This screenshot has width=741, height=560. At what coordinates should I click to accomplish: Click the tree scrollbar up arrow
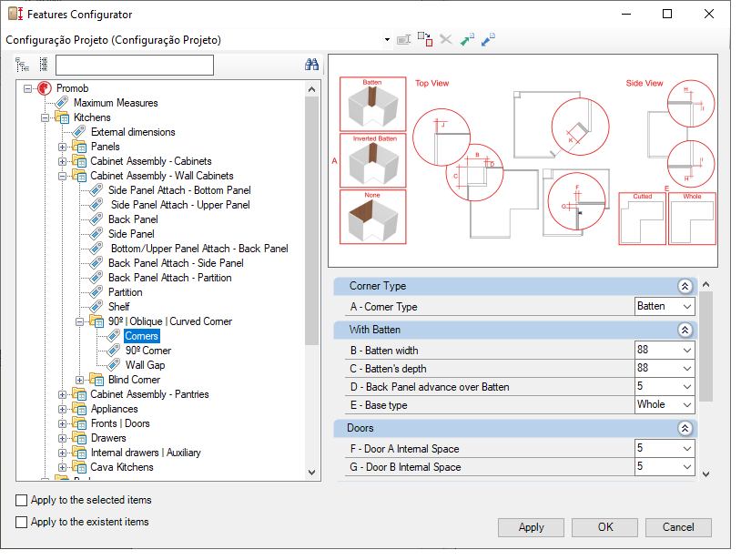pos(311,89)
